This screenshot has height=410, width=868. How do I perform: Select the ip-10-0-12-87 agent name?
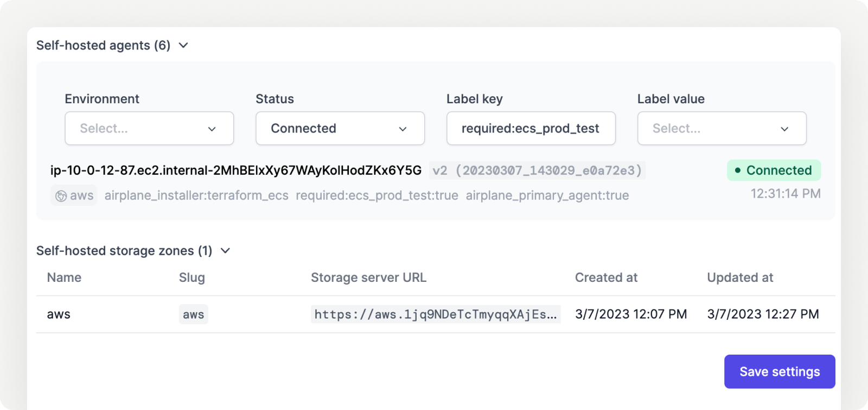point(236,171)
